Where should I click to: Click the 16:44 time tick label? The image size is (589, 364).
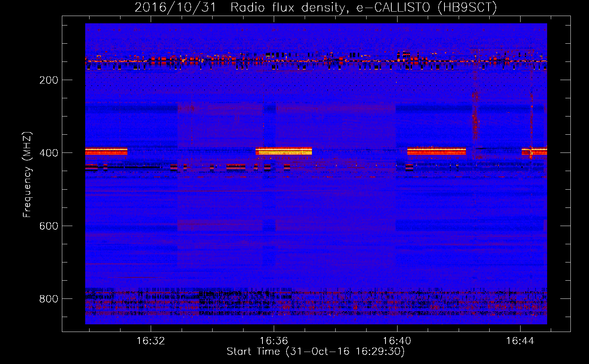coord(520,341)
